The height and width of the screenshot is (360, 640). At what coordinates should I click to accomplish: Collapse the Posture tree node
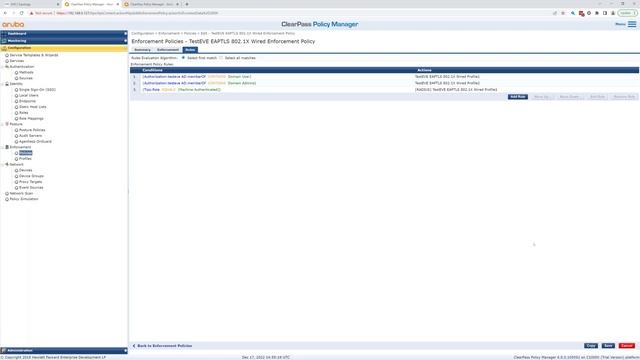[2, 124]
